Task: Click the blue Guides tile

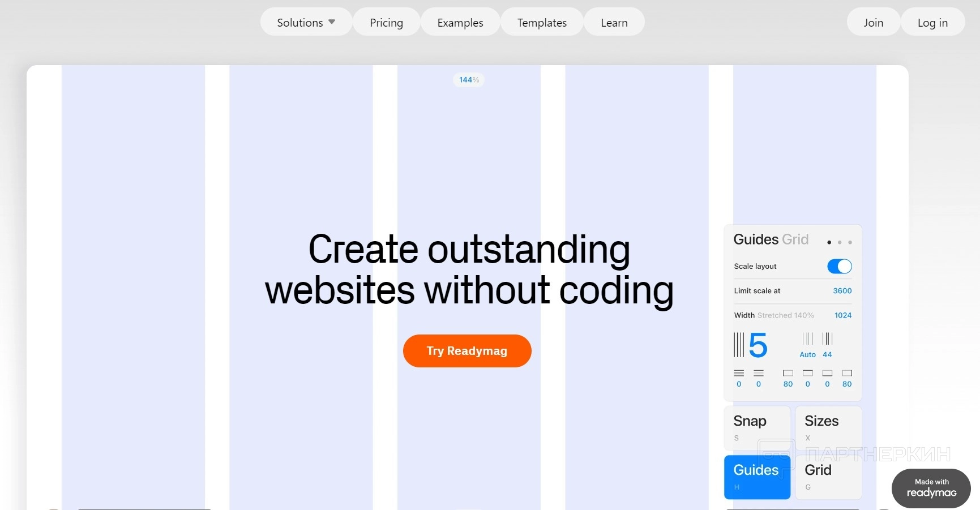Action: (x=758, y=477)
